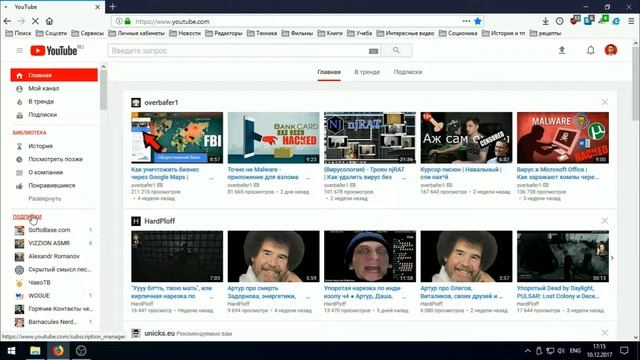This screenshot has height=360, width=640.
Task: Open the Новости bookmarks folder
Action: [x=185, y=33]
